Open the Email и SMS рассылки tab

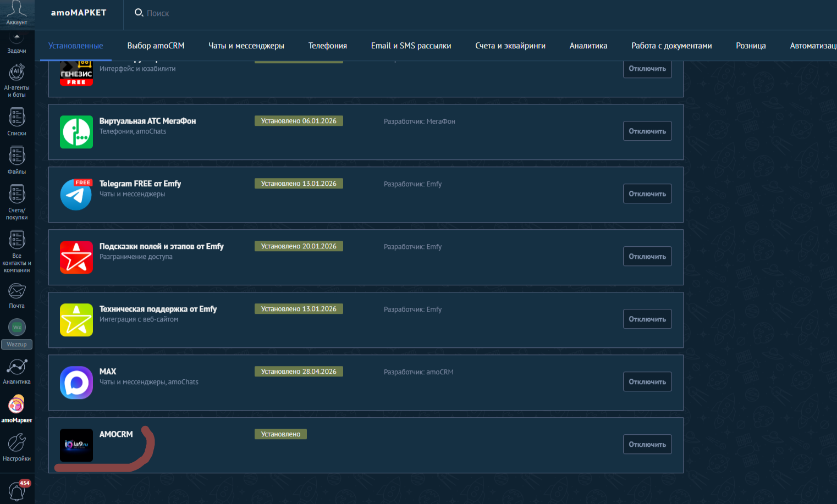coord(411,46)
